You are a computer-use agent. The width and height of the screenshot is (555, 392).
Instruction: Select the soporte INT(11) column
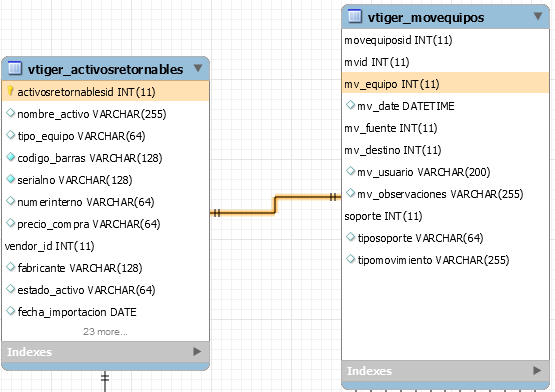click(445, 216)
